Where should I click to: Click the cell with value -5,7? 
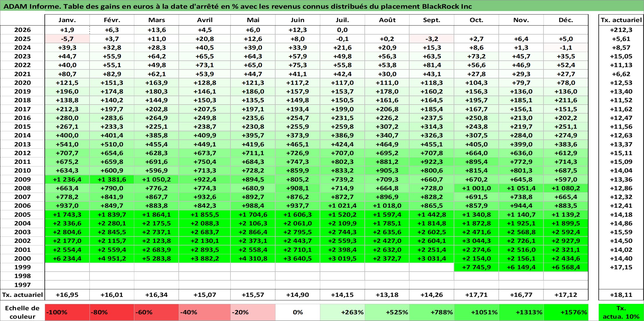67,39
